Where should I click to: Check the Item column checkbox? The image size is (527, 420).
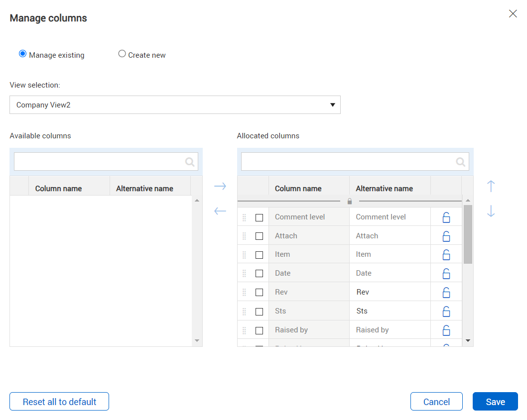click(x=259, y=255)
